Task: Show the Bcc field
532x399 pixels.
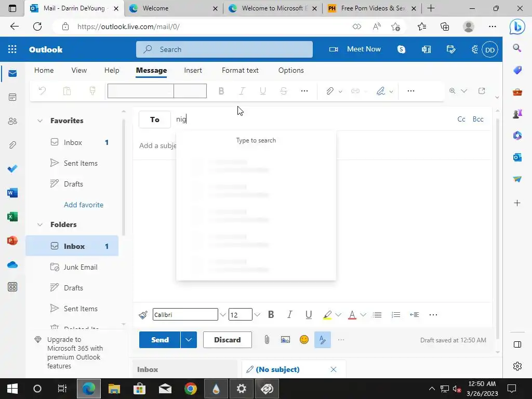Action: click(x=478, y=119)
